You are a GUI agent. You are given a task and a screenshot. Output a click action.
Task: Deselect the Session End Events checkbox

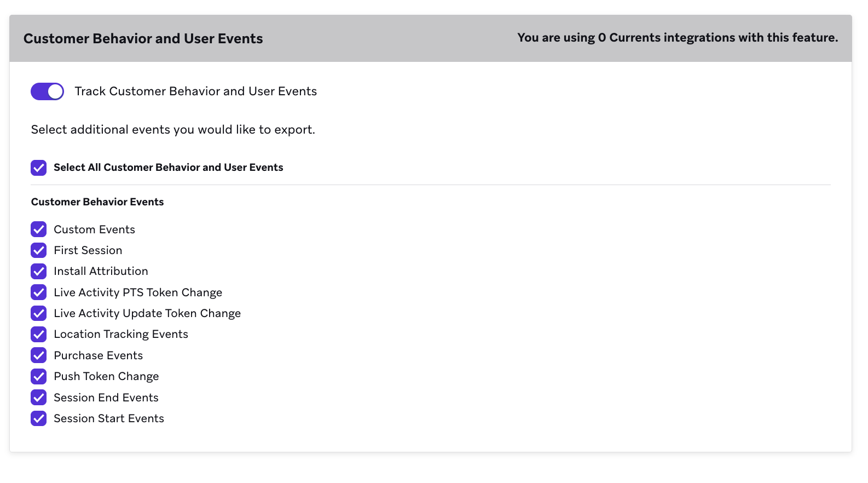[39, 398]
